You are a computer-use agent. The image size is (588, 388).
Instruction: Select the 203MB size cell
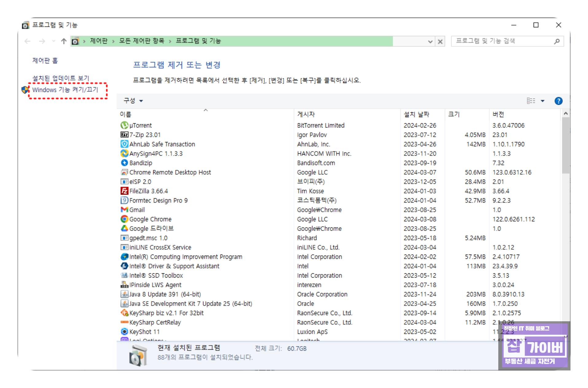(x=476, y=294)
